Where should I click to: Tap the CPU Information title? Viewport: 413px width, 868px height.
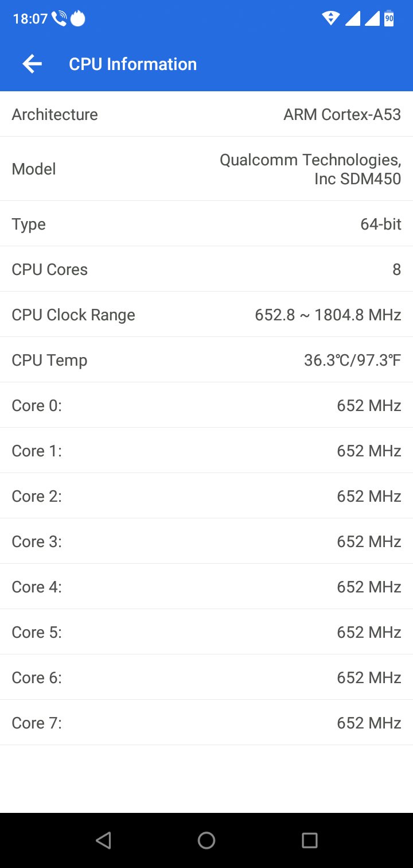(133, 64)
